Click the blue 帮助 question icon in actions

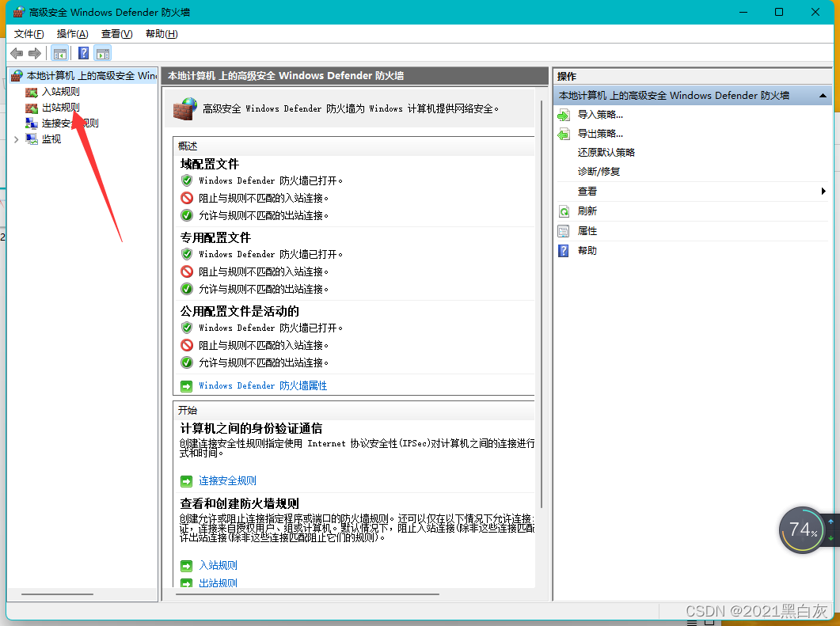564,251
